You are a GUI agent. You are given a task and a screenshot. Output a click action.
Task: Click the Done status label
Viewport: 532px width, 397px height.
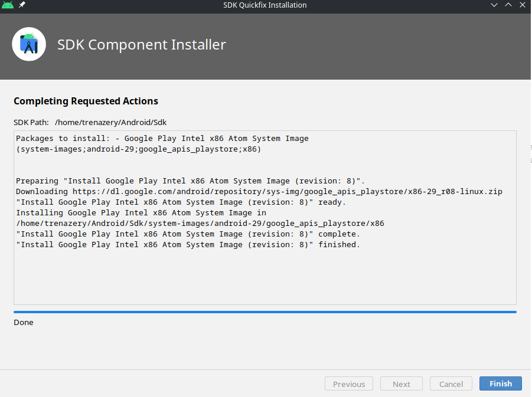[24, 323]
